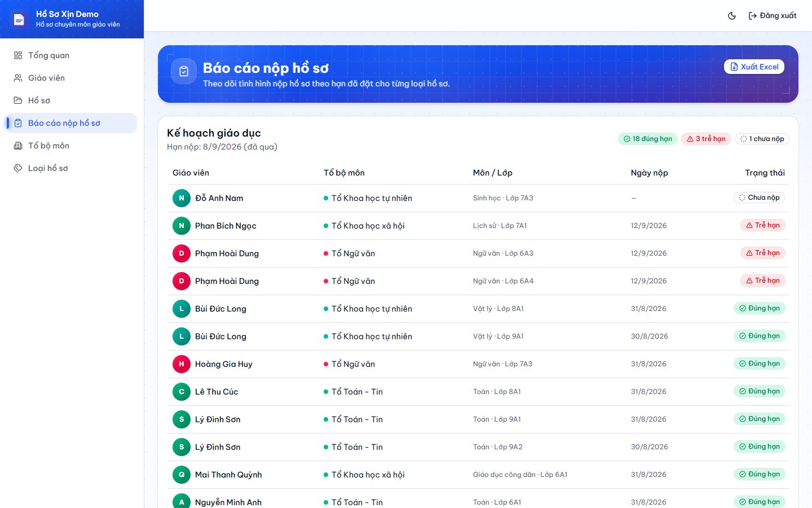Screen dimensions: 812x508
Task: Click Tổ Khoa học xã hội for Phan Bích Ngọc
Action: tap(368, 226)
